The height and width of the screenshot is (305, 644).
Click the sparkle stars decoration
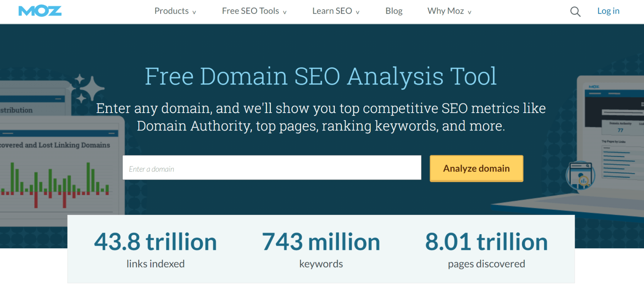[89, 88]
